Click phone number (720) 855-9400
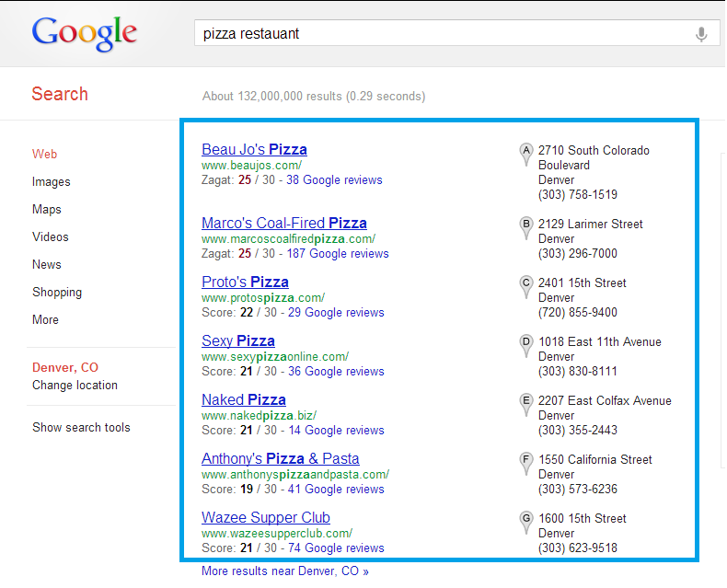This screenshot has height=588, width=727. (577, 312)
